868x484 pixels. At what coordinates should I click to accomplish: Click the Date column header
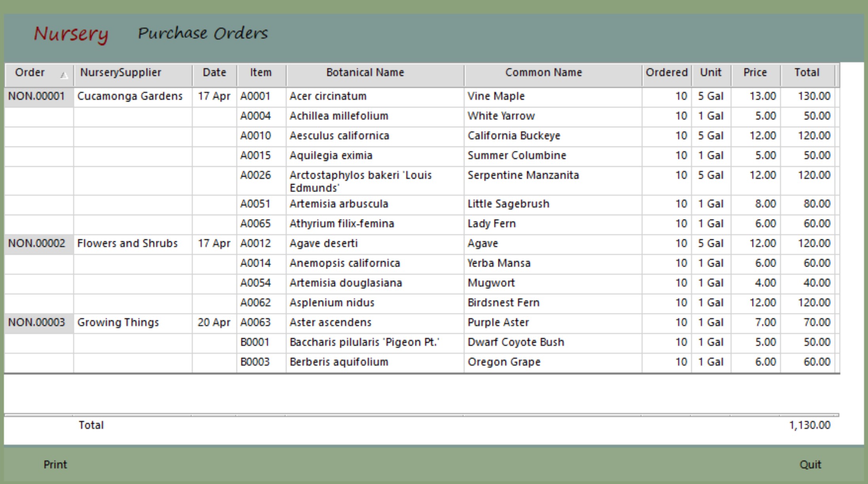(x=214, y=73)
